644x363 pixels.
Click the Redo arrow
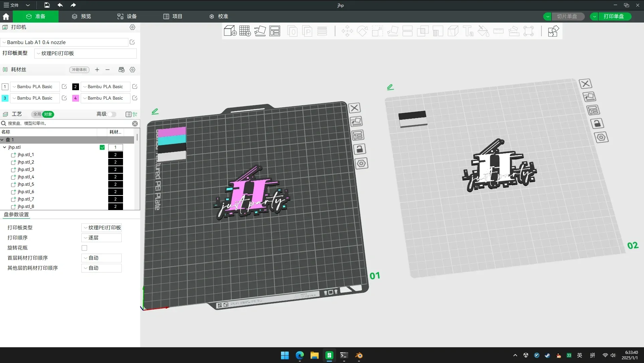pyautogui.click(x=73, y=5)
